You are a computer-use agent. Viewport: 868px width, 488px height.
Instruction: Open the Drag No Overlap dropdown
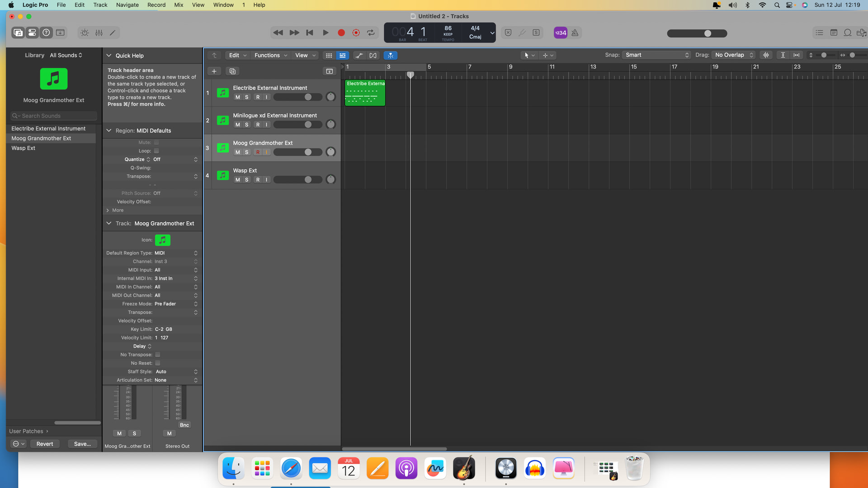(734, 55)
